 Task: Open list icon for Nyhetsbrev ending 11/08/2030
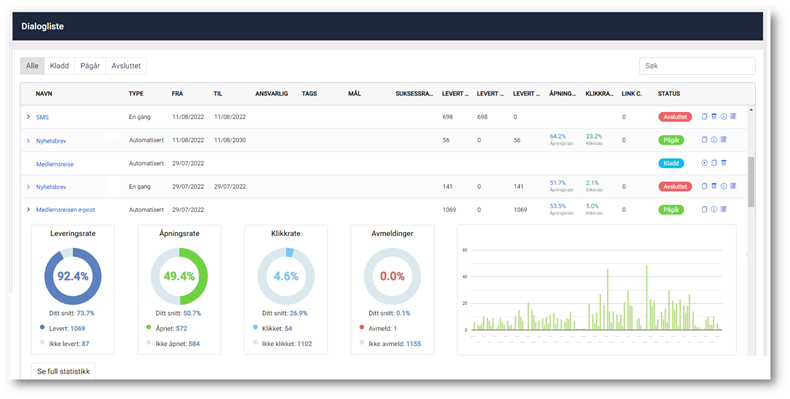723,140
